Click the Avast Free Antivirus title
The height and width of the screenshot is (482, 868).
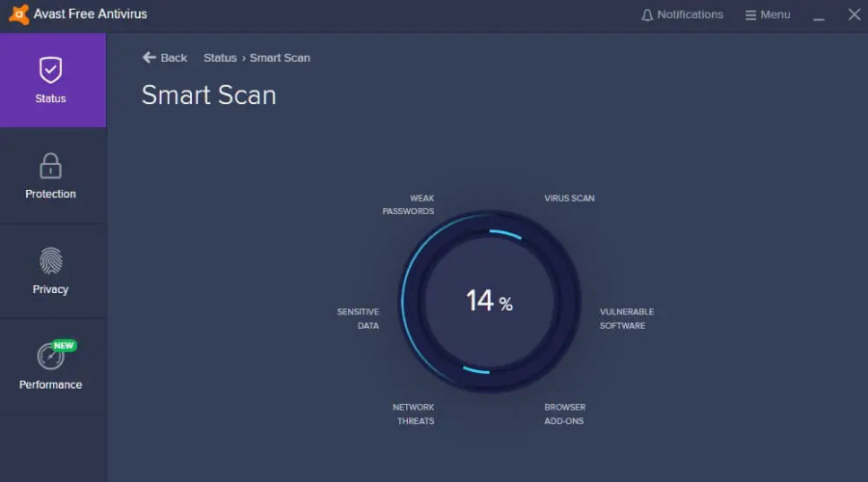coord(91,14)
